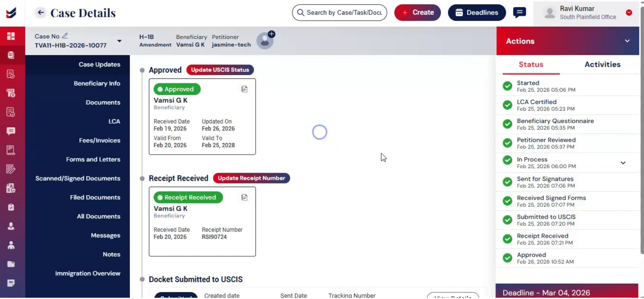This screenshot has height=299, width=644.
Task: Click Receipt Received badge on card
Action: pyautogui.click(x=188, y=197)
